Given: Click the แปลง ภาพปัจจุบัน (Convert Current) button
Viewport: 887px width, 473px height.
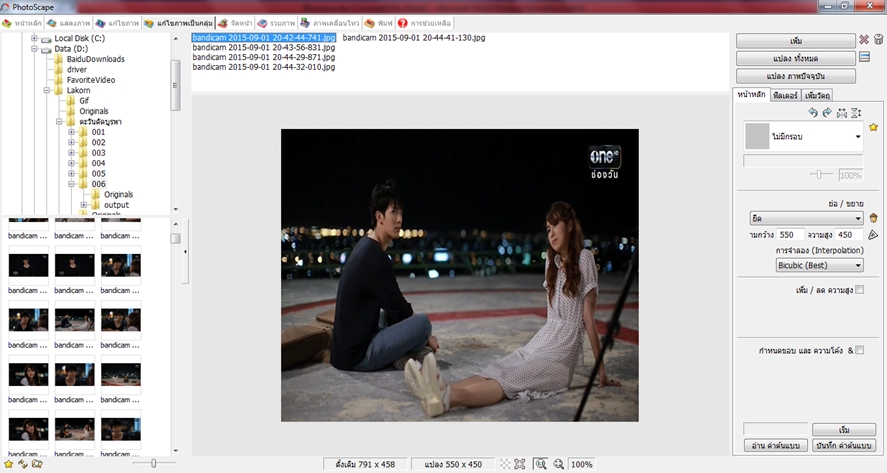Looking at the screenshot, I should point(795,76).
